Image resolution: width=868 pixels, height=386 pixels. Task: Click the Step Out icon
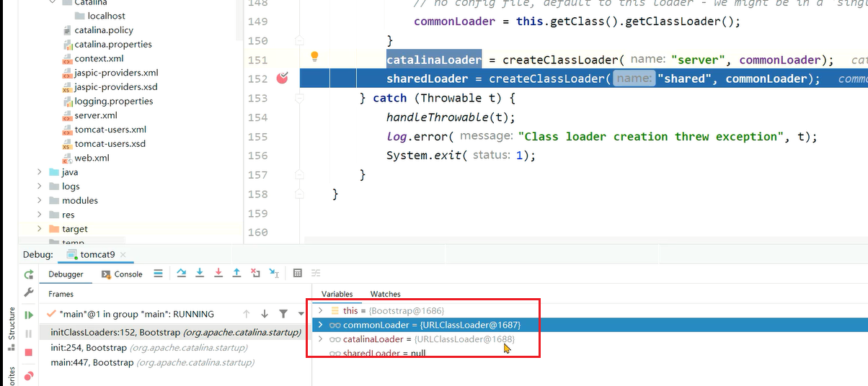pos(236,274)
